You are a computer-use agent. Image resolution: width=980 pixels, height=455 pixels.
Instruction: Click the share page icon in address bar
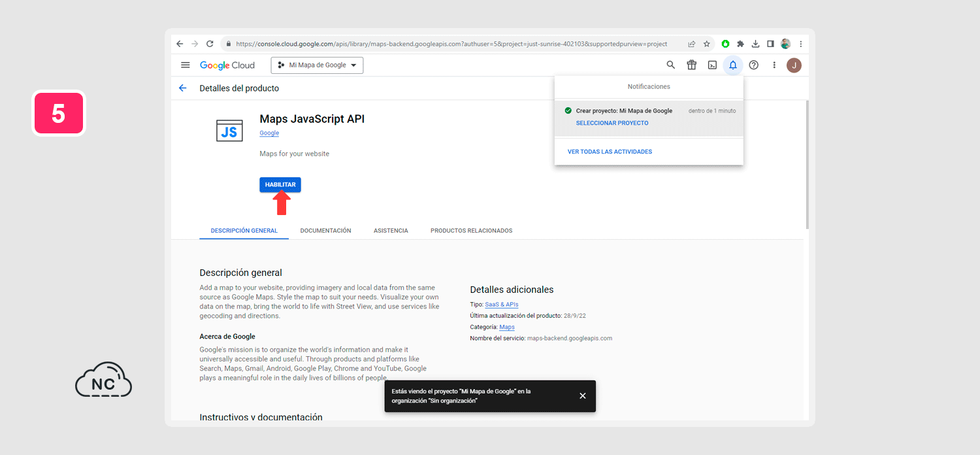pos(691,44)
